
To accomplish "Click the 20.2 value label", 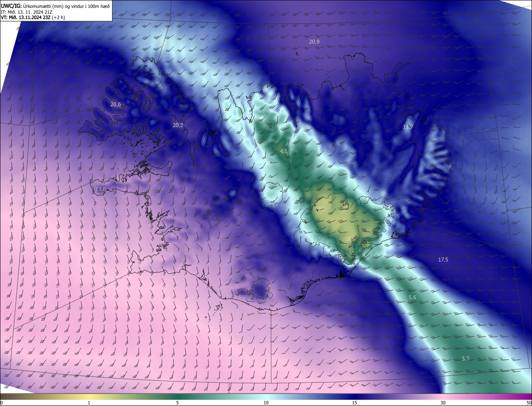I will click(178, 125).
